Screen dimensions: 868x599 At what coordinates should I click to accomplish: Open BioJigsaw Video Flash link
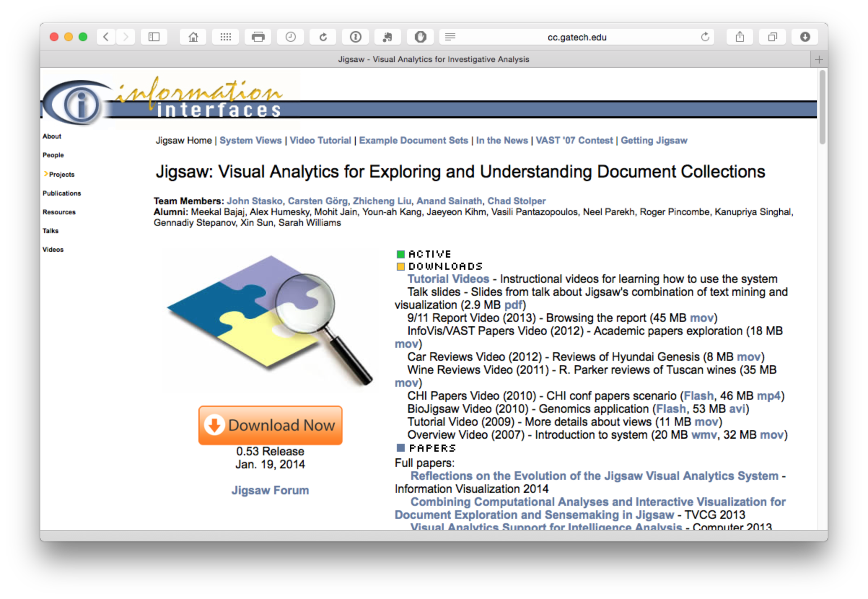[x=671, y=409]
